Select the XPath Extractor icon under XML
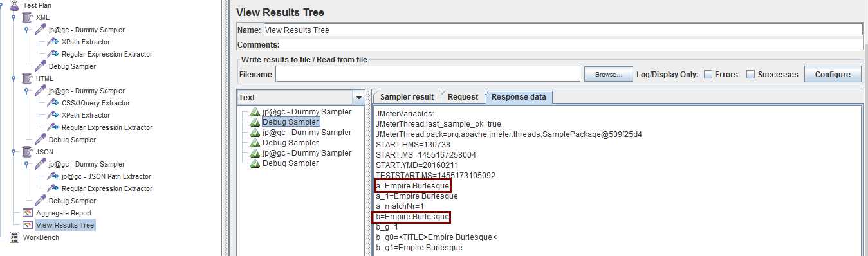The image size is (868, 256). [53, 42]
